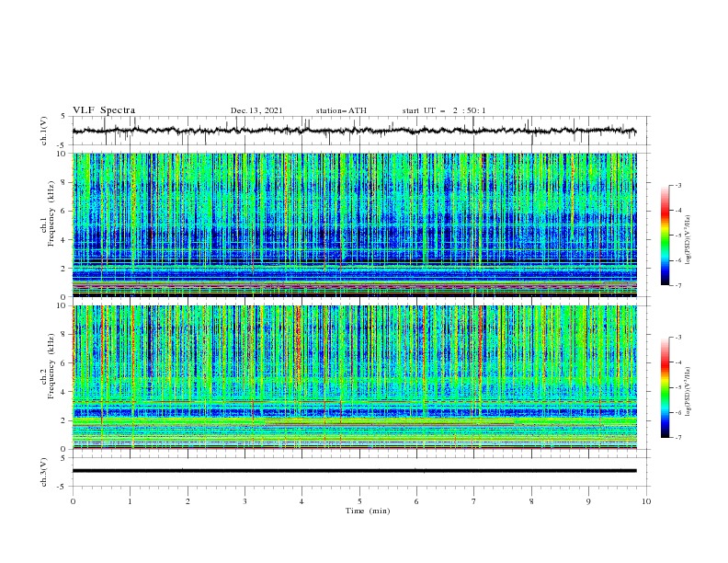Click the log(PSD) label of ch.1 colorbar
Viewport: 728px width, 563px height.
(688, 240)
